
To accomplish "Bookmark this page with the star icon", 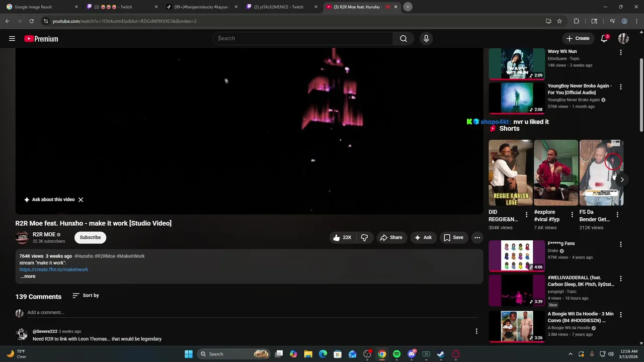I will [559, 21].
